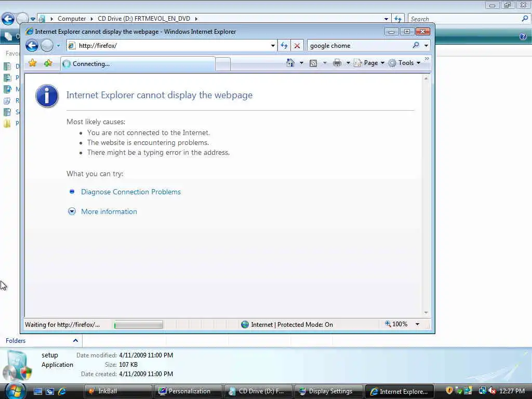Launch Internet Explorer from quick launch
532x399 pixels.
(x=62, y=391)
